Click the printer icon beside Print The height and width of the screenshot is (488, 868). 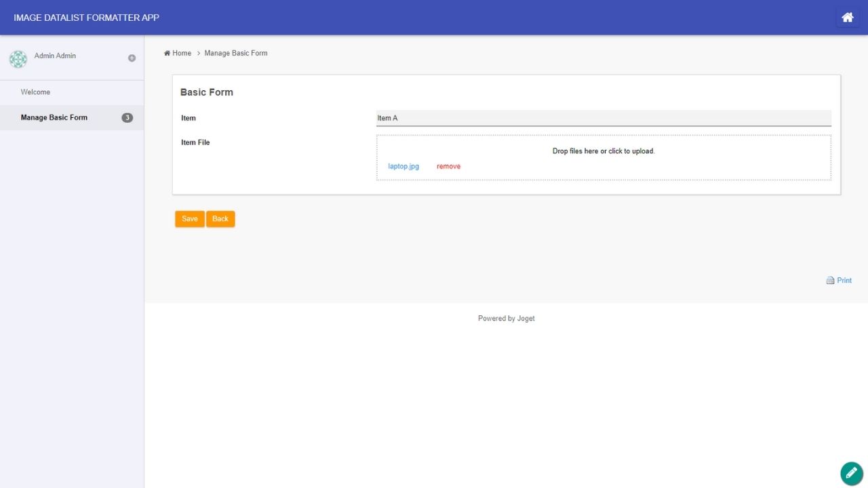click(830, 281)
